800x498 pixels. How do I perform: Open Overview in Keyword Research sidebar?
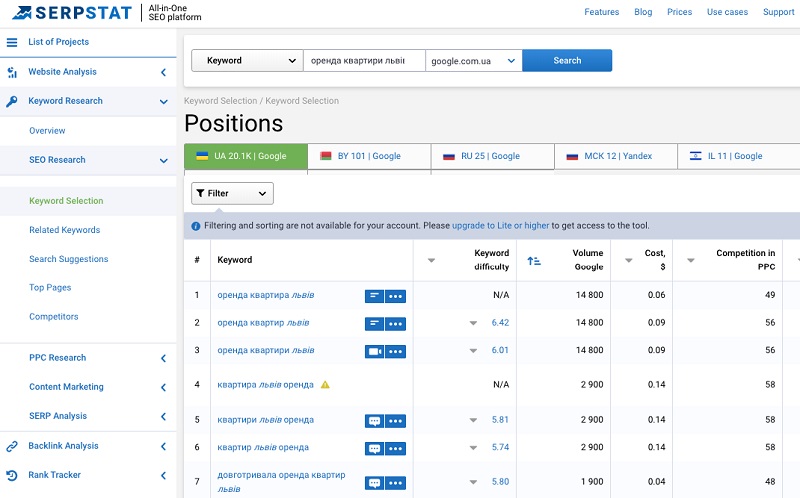pos(47,131)
